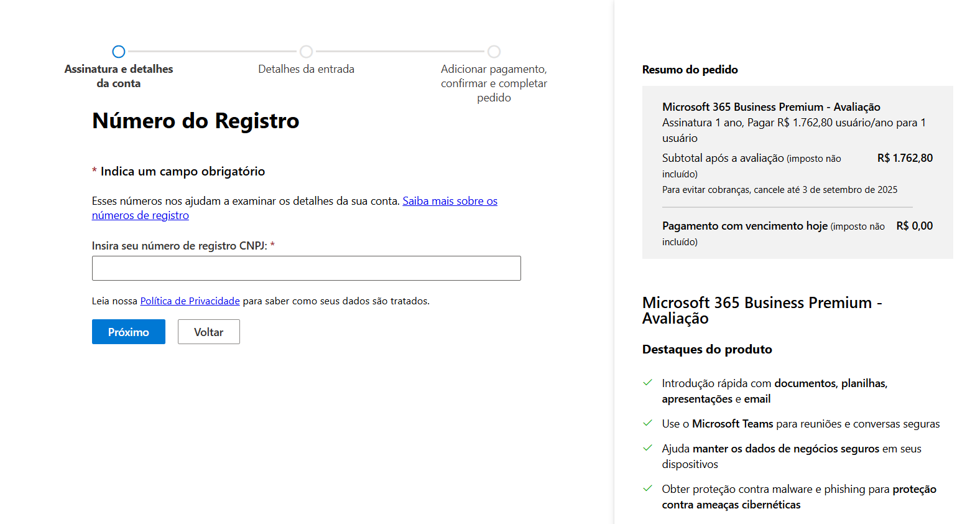The width and height of the screenshot is (980, 524).
Task: Focus the CNPJ registration number field
Action: [x=307, y=268]
